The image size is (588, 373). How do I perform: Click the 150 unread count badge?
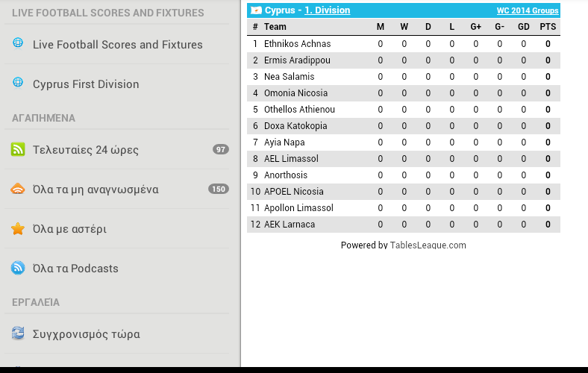(x=218, y=189)
